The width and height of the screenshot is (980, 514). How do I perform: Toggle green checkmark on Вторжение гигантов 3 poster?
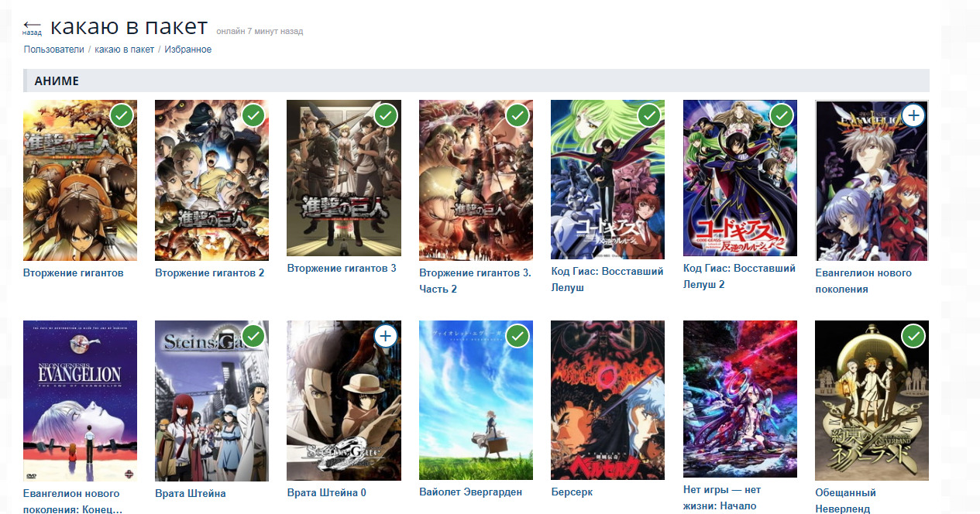[386, 116]
